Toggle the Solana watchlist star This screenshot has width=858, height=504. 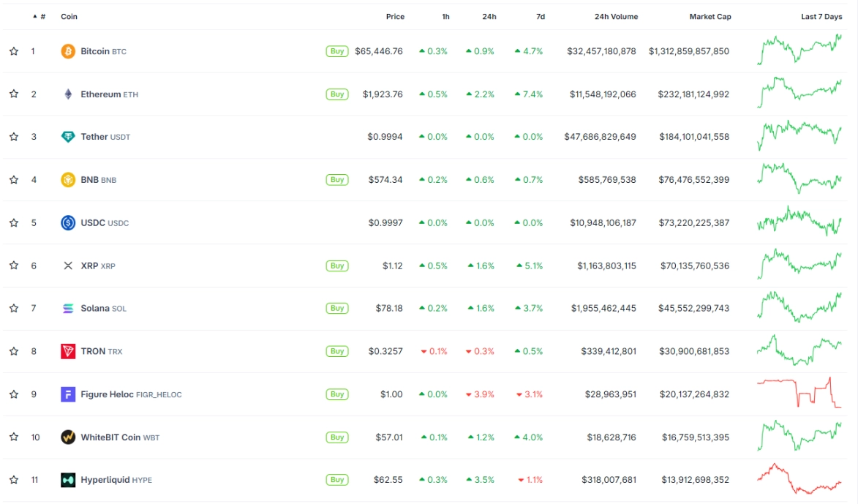14,308
